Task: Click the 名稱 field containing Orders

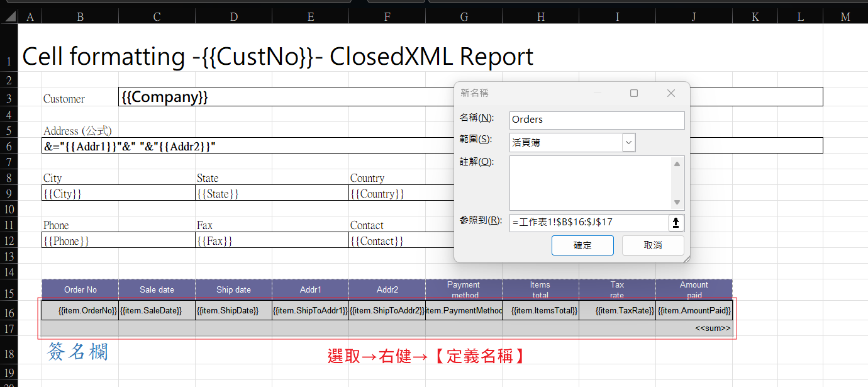Action: (596, 120)
